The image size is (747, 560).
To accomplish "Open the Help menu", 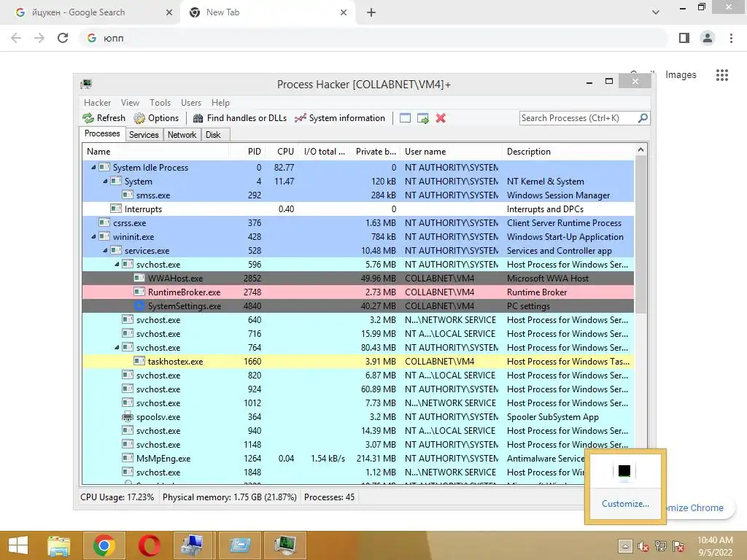I will pos(220,102).
